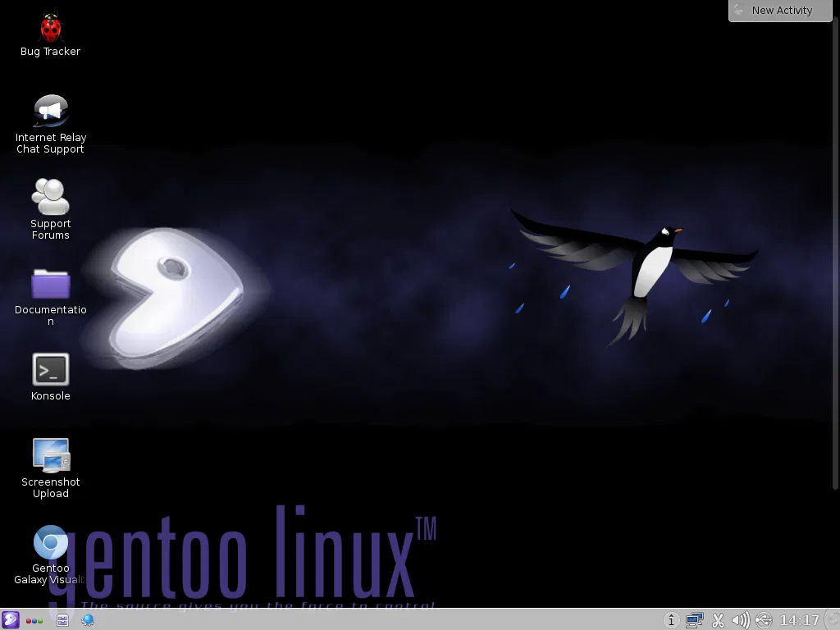Click the activities three-dots panel icon
The height and width of the screenshot is (630, 840).
(x=34, y=621)
